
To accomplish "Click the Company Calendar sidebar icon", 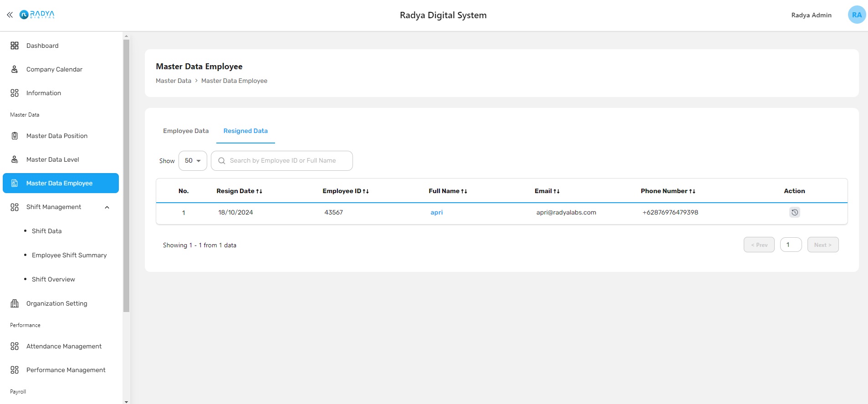I will [x=15, y=69].
